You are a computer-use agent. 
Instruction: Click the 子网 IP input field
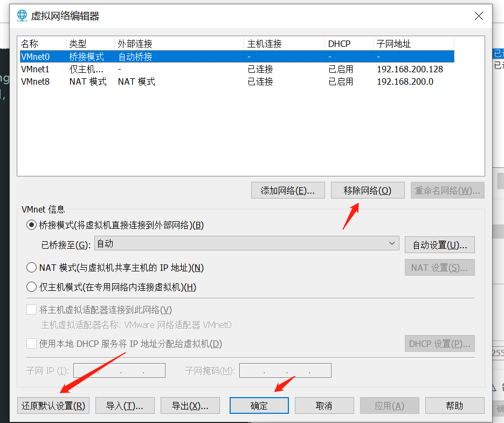click(119, 370)
